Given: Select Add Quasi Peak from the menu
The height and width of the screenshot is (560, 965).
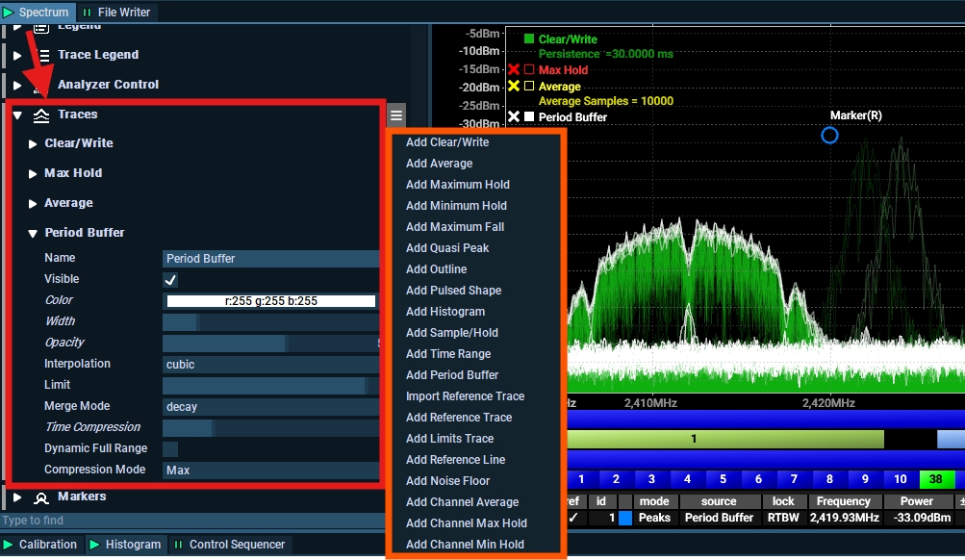Looking at the screenshot, I should (x=447, y=248).
